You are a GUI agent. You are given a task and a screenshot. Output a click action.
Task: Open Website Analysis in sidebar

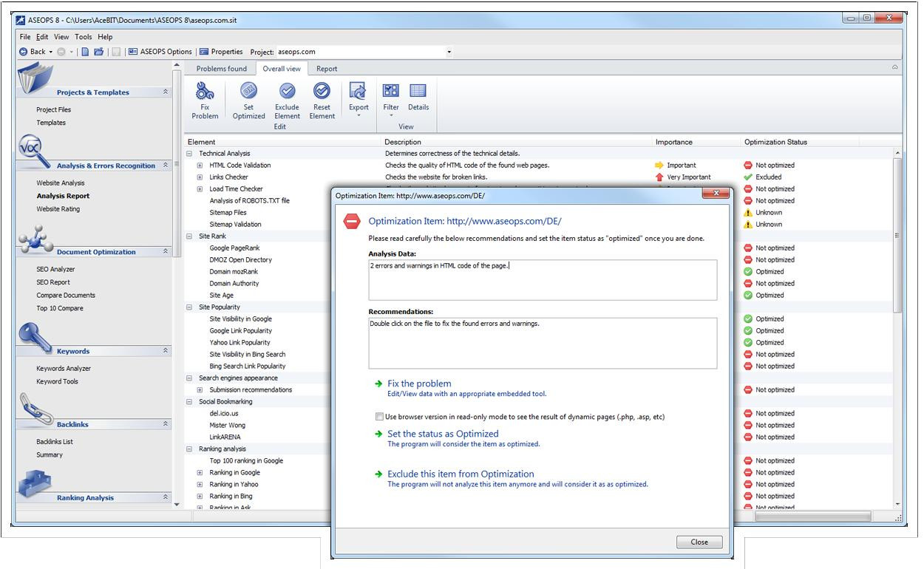click(61, 183)
